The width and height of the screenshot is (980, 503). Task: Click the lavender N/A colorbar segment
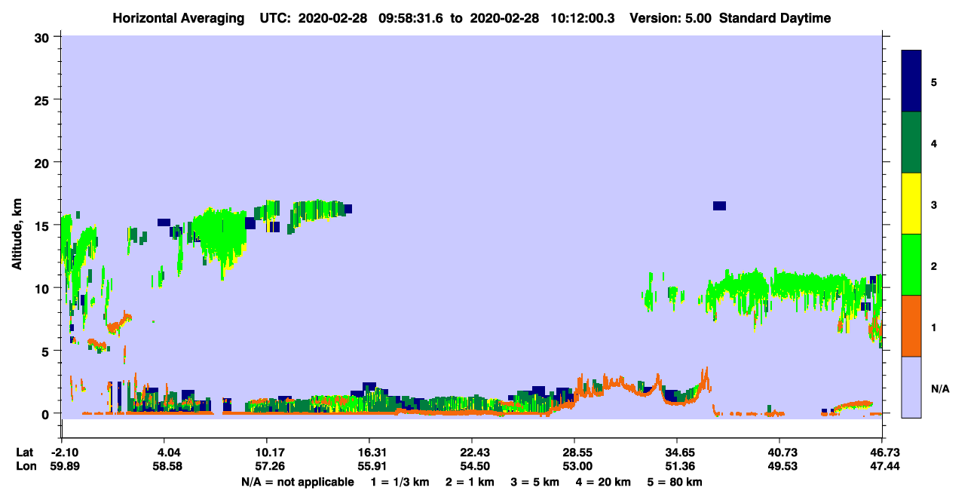[x=911, y=387]
